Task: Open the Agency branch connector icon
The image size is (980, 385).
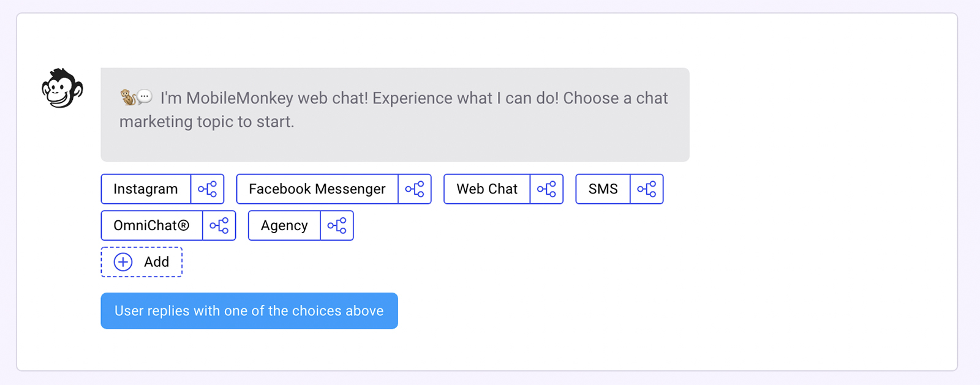Action: coord(337,226)
